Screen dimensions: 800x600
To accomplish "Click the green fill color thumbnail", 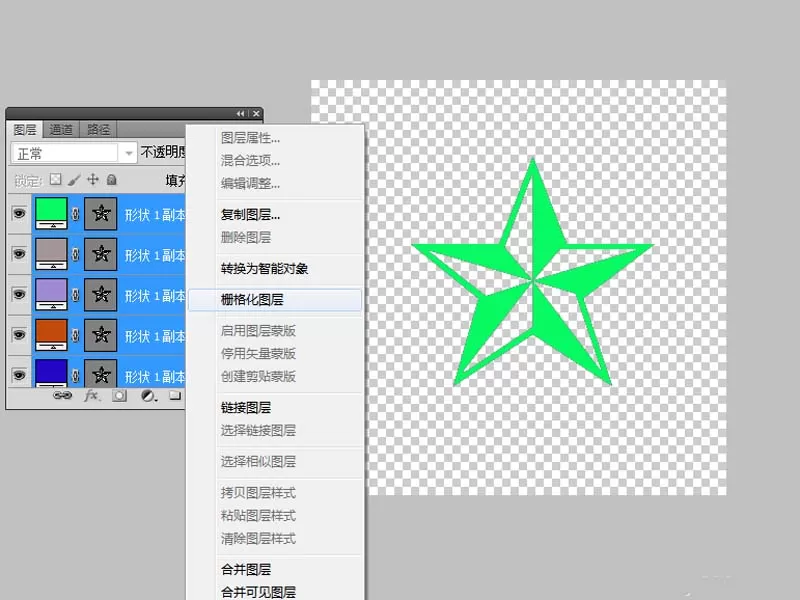I will tap(51, 213).
